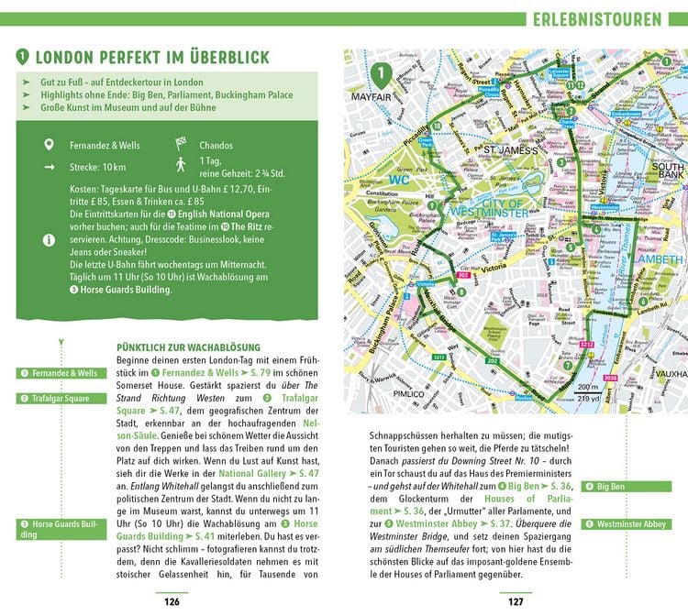Click the CITY OF WESTMINSTER label on the map
688x616 pixels.
(x=490, y=208)
